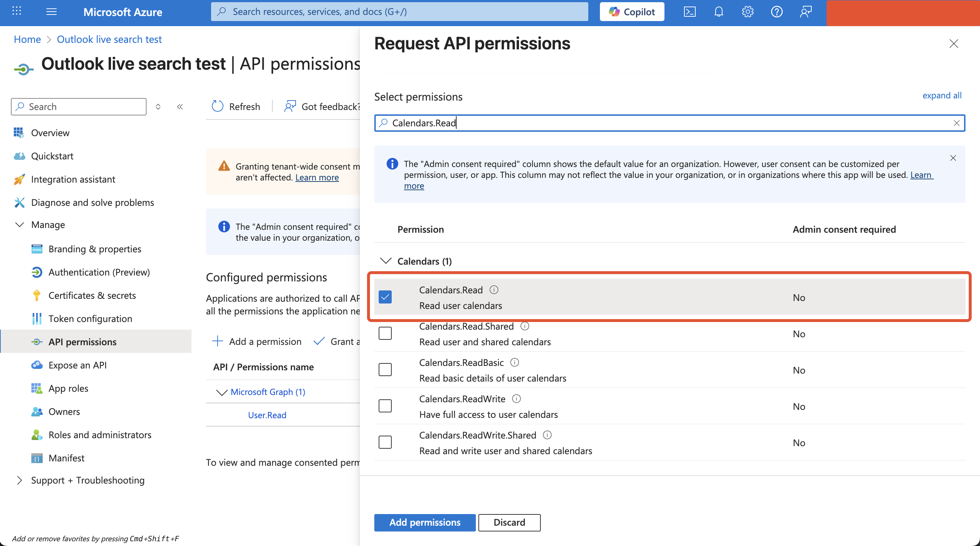
Task: Click the help question mark icon
Action: tap(777, 12)
